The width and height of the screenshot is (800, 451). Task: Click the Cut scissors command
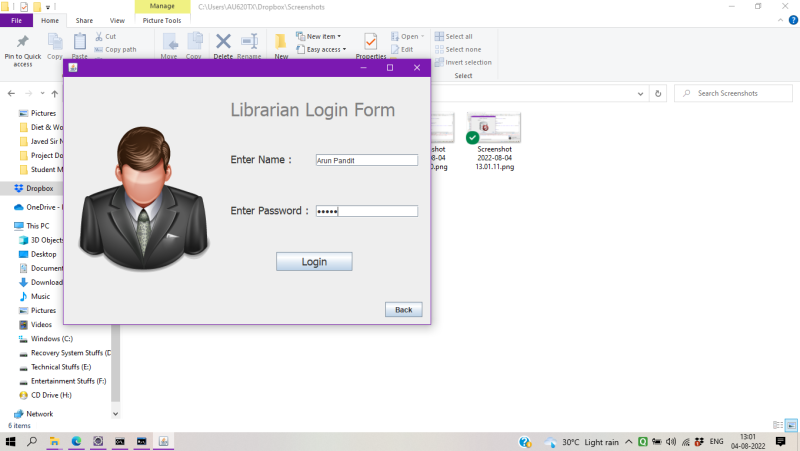(x=106, y=36)
